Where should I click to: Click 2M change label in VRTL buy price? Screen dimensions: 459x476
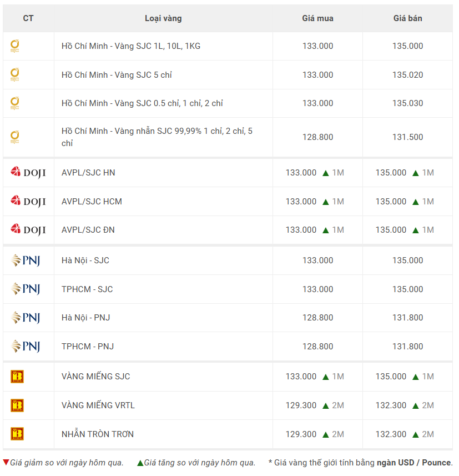pyautogui.click(x=338, y=405)
